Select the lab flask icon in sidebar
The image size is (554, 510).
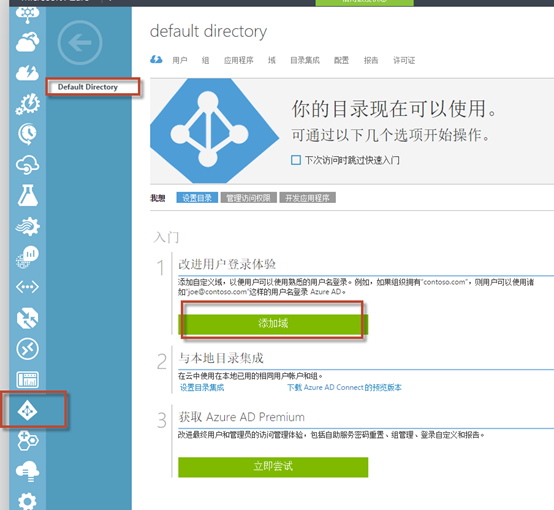pos(28,195)
